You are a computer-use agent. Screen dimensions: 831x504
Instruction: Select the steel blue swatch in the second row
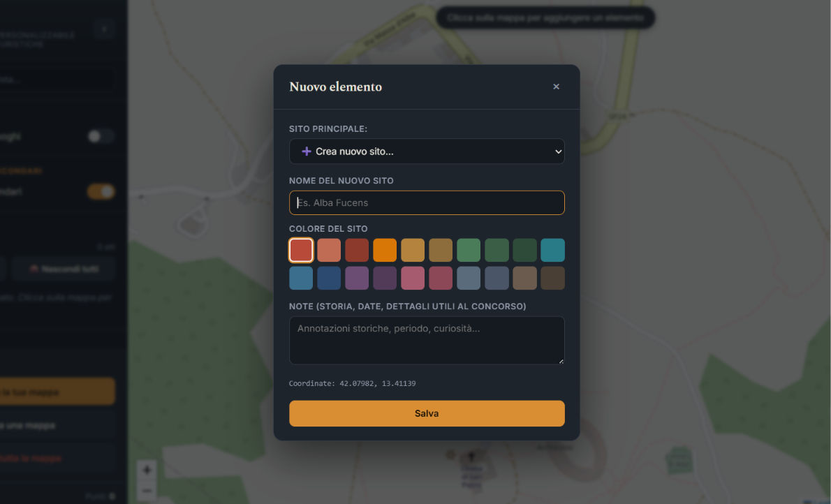coord(301,279)
